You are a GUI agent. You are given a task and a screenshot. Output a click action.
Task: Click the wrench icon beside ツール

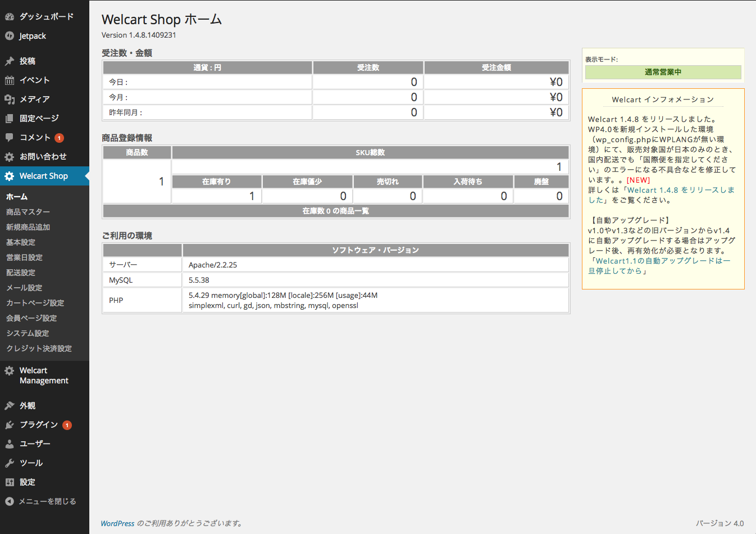[10, 463]
